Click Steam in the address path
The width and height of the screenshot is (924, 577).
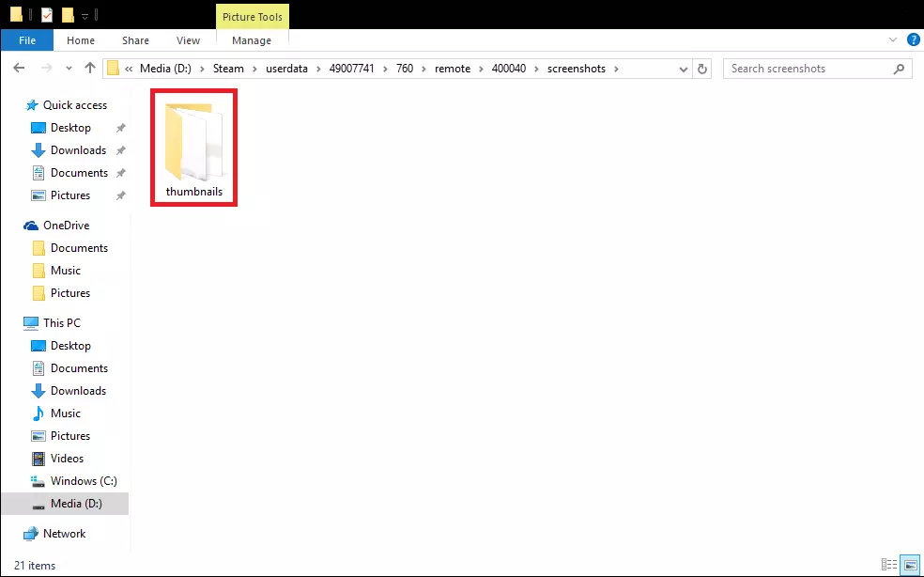(228, 69)
